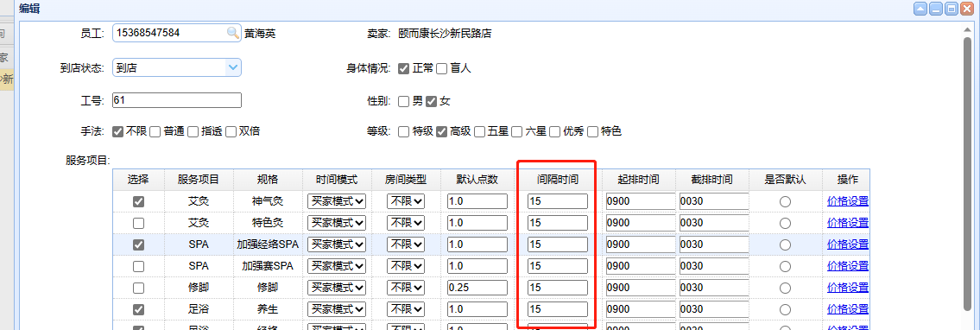Open 房间类型 dropdown in 特色灸 row

click(x=406, y=223)
